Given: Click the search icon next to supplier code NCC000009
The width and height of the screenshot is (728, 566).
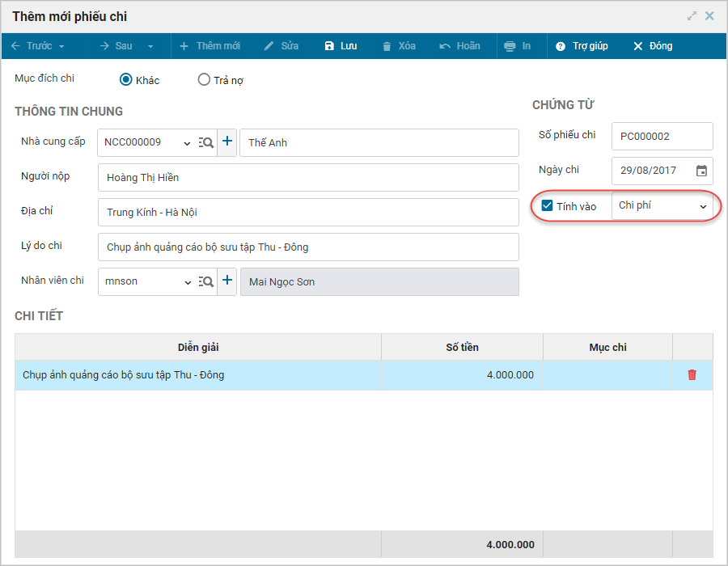Looking at the screenshot, I should point(206,142).
